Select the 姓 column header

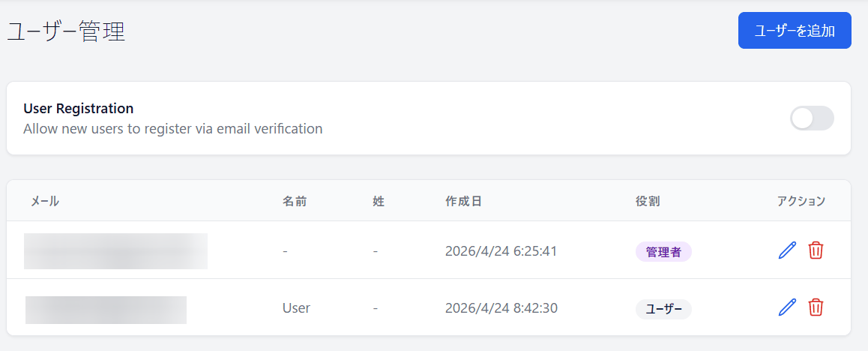pos(379,201)
